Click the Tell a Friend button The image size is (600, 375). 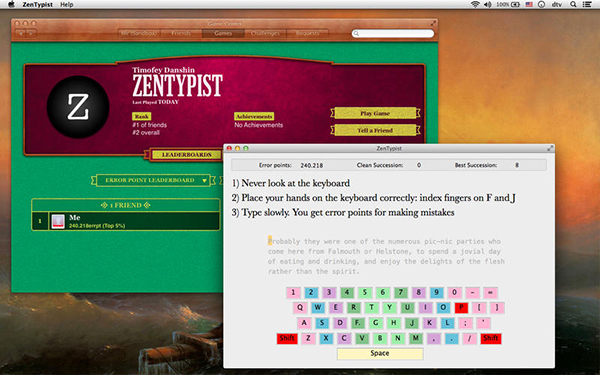[375, 130]
